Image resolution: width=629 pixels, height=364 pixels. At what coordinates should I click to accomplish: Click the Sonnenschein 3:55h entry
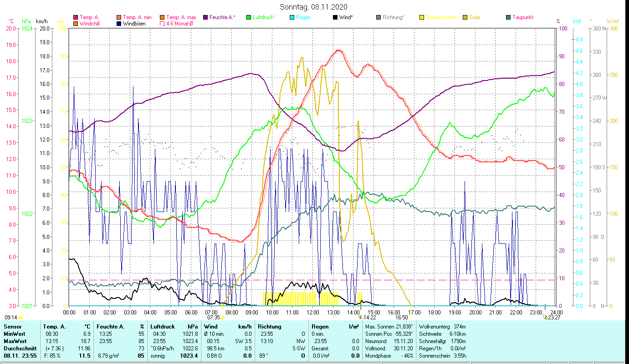pos(442,356)
